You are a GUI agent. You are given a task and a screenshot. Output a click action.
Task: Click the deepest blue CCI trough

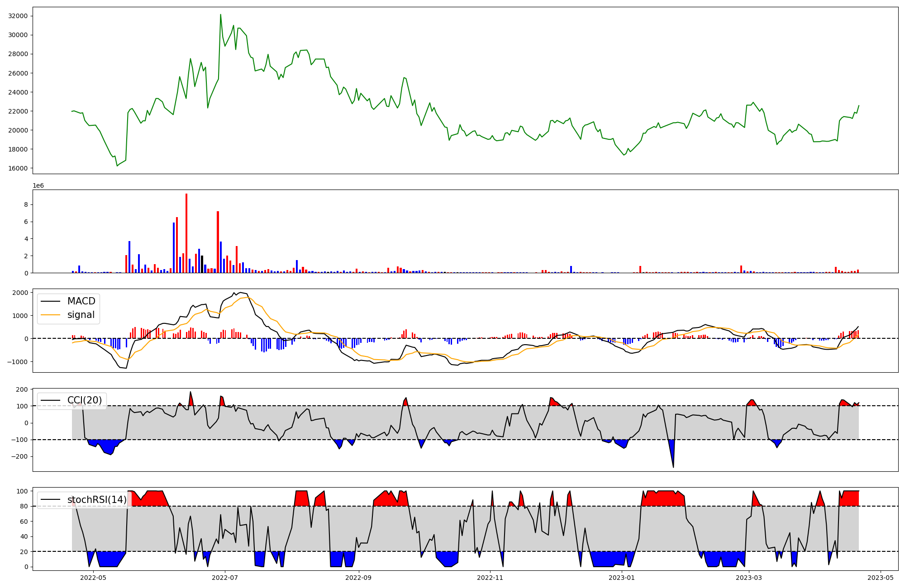(673, 466)
